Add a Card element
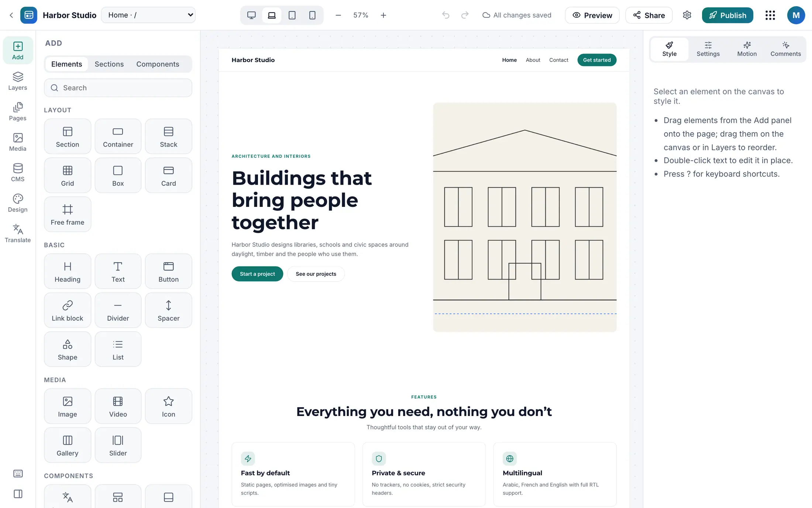The image size is (812, 508). click(169, 175)
